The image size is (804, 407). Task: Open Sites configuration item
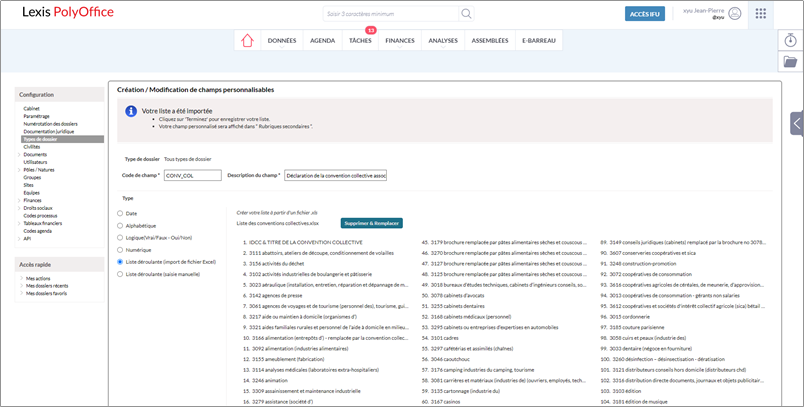pos(29,185)
